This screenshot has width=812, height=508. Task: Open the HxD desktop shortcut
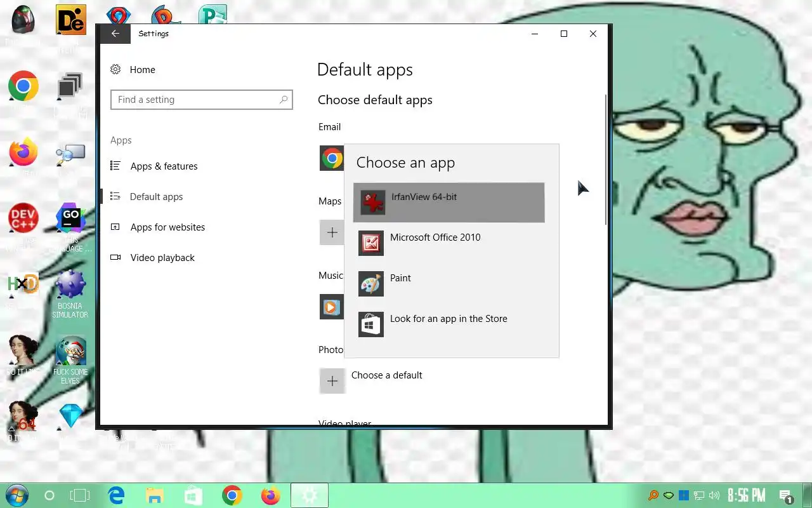(23, 284)
